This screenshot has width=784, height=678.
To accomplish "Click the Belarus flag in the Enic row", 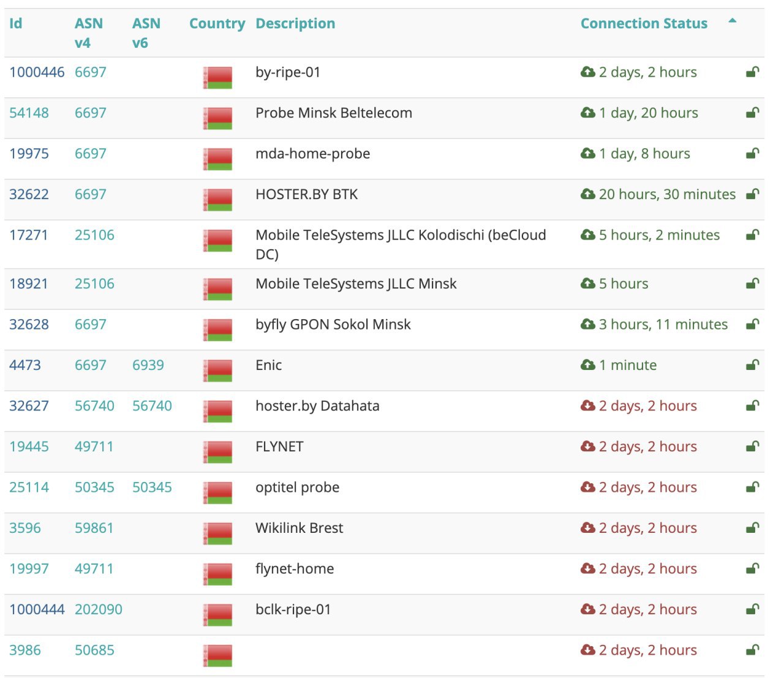I will coord(217,371).
